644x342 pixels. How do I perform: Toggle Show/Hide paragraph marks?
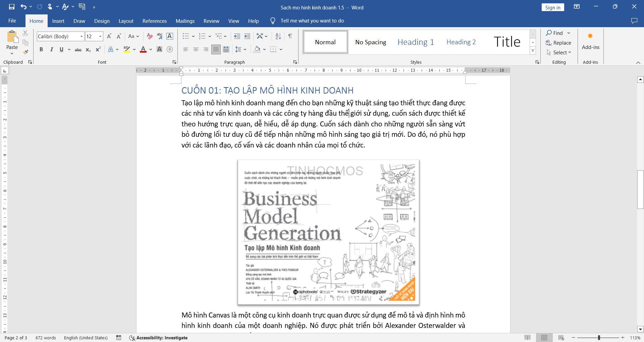[290, 36]
